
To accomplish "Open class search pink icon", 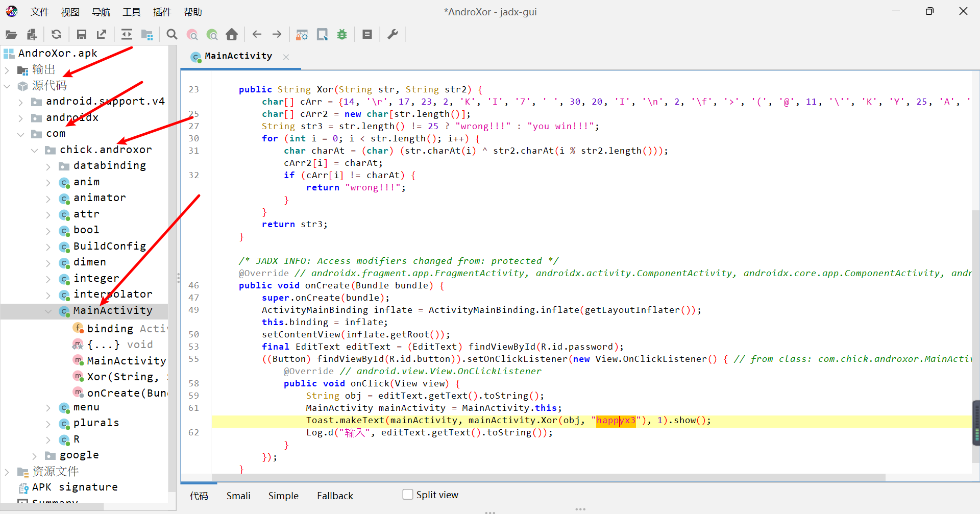I will (192, 35).
